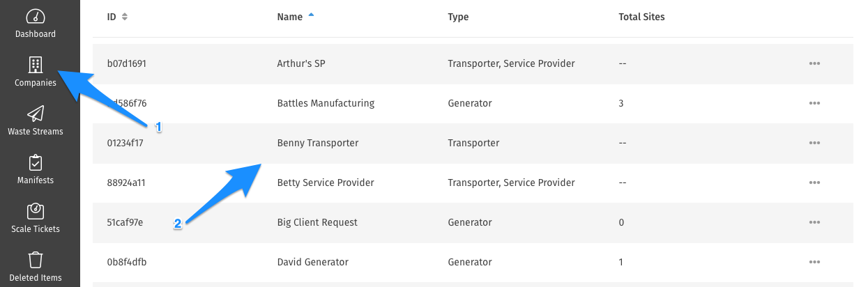Open the Betty Service Provider company
The height and width of the screenshot is (287, 868).
point(326,183)
